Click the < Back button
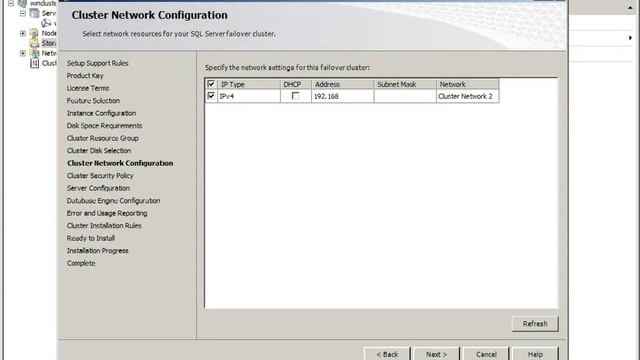This screenshot has height=360, width=640. click(x=387, y=354)
